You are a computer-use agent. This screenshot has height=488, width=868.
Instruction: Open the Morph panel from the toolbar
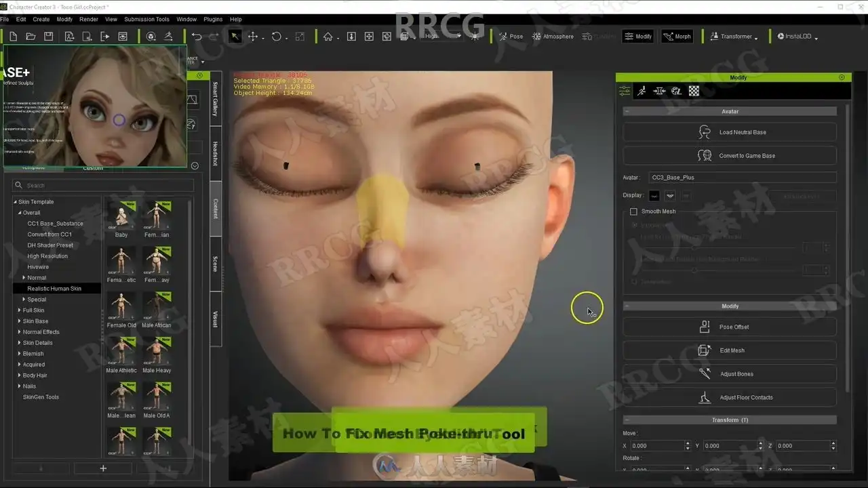click(677, 37)
